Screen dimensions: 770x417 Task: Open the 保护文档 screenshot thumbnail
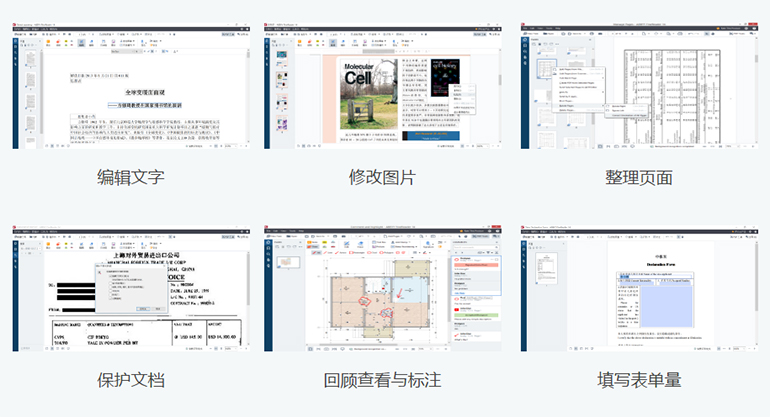pos(131,289)
